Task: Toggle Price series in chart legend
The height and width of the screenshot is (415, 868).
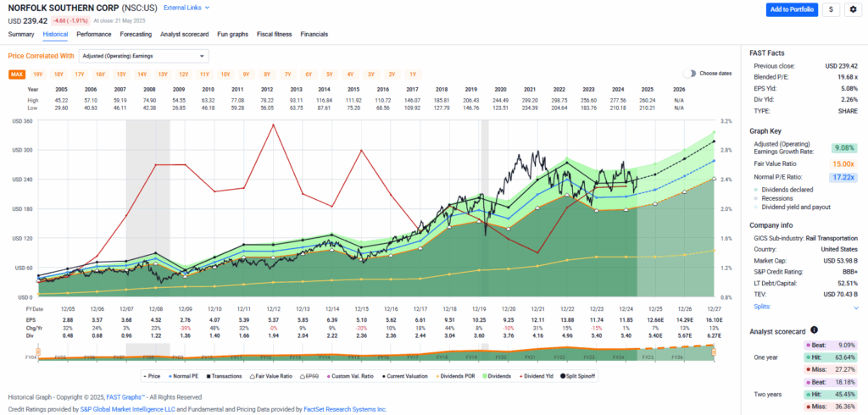Action: point(153,376)
